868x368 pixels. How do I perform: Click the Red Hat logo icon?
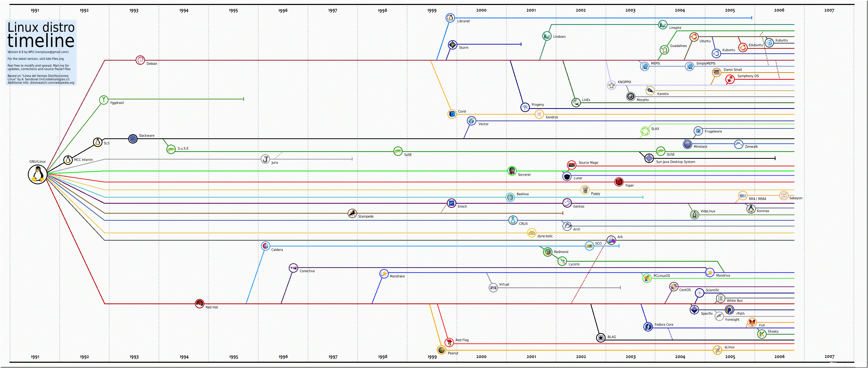199,304
